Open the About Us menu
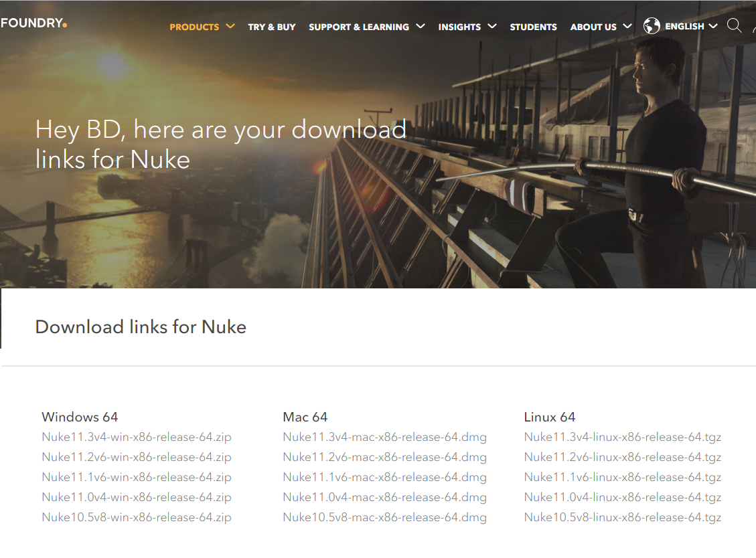Viewport: 756px width, 558px height. [x=593, y=27]
